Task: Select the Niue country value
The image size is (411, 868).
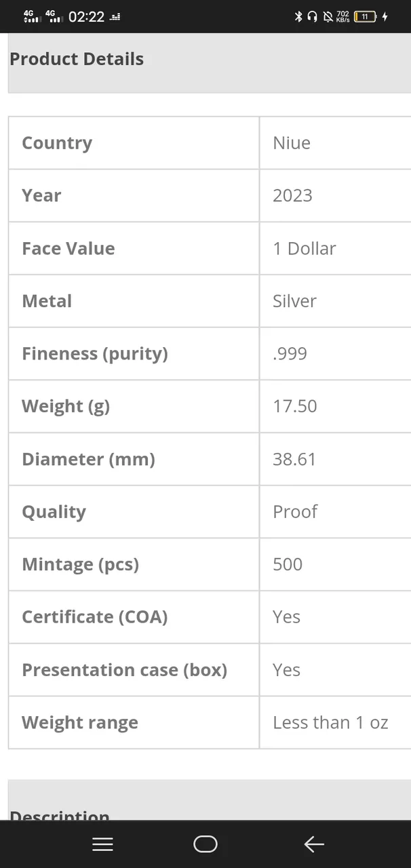Action: pos(292,143)
